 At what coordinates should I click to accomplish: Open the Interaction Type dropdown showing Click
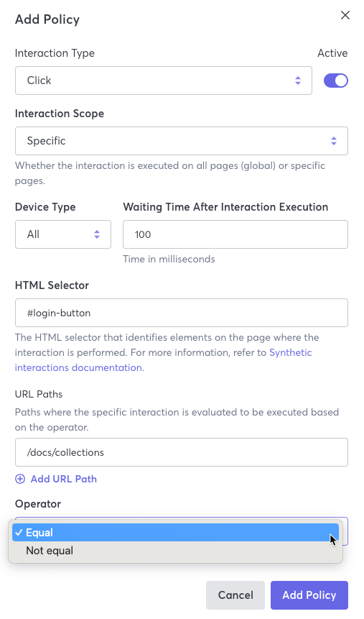163,81
